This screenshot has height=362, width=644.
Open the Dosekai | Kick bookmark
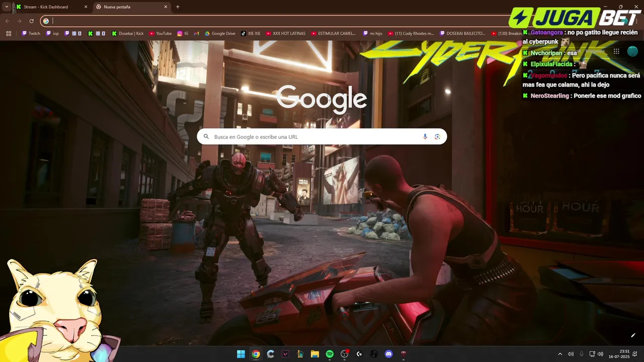(128, 34)
